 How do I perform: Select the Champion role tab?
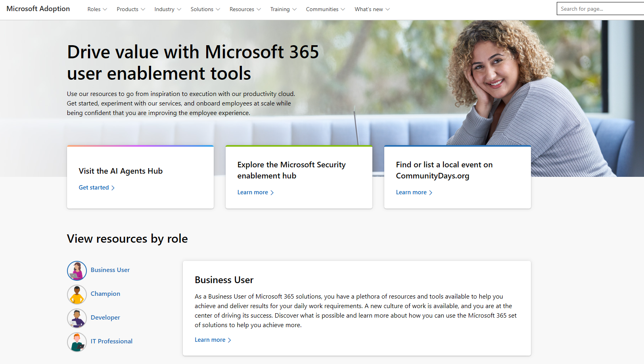(105, 294)
